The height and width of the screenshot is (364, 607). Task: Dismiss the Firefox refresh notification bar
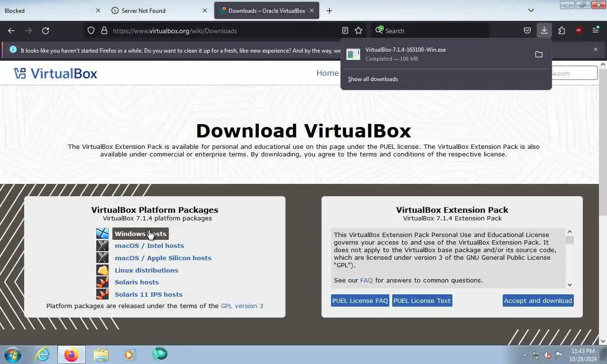tap(596, 49)
